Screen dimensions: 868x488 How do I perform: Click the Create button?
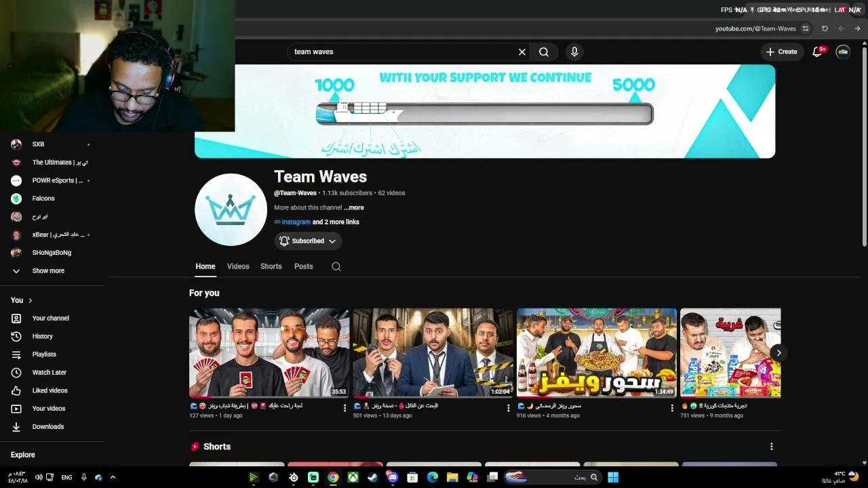pyautogui.click(x=782, y=52)
